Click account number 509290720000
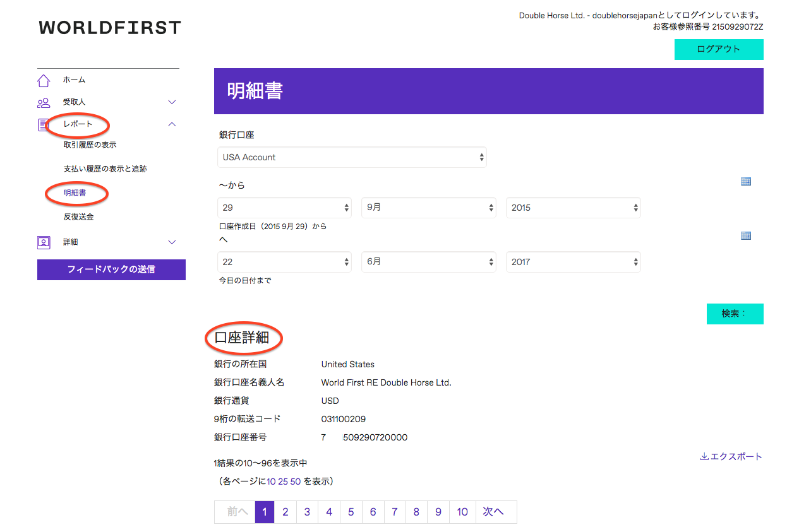This screenshot has width=811, height=532. [375, 437]
